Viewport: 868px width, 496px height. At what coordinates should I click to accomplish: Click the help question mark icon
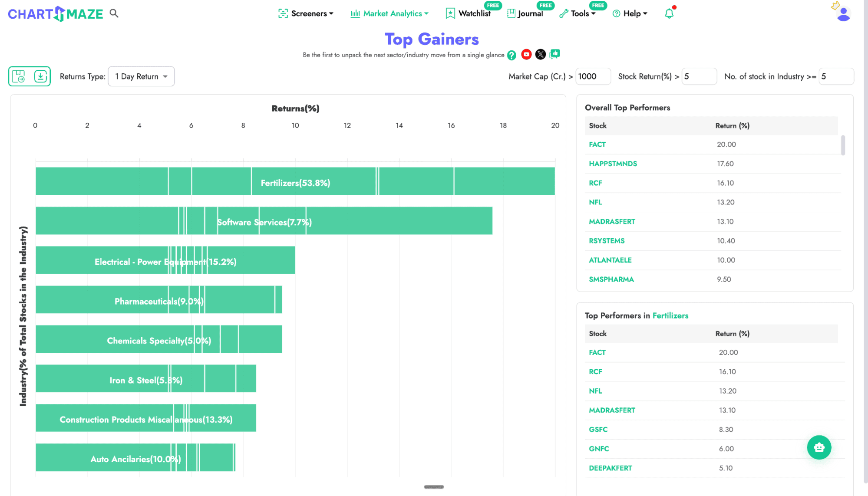pos(512,55)
